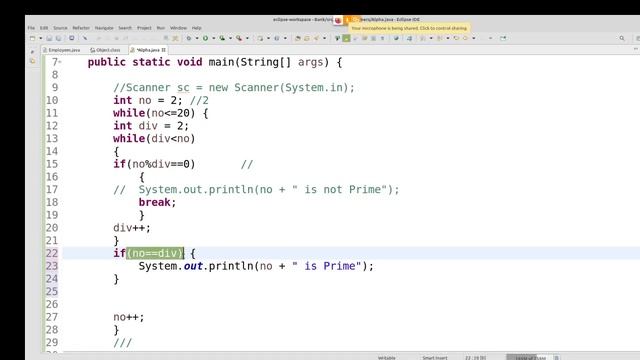
Task: Click the Open Task toolbar icon
Action: coord(307,38)
